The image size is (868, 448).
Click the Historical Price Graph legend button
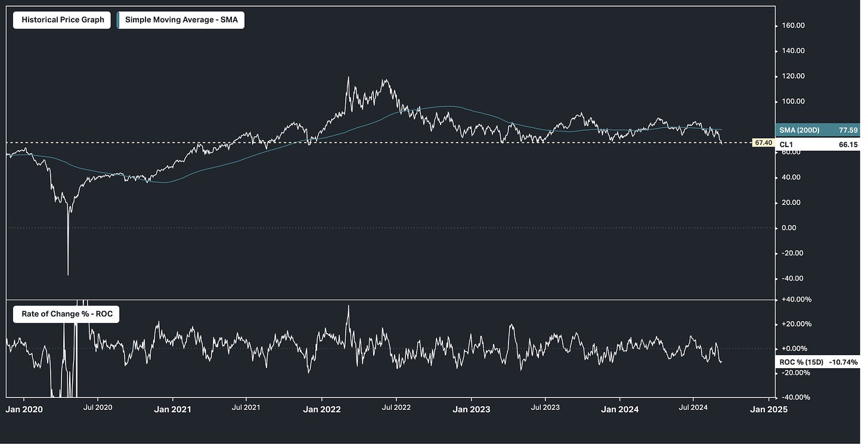(x=62, y=20)
